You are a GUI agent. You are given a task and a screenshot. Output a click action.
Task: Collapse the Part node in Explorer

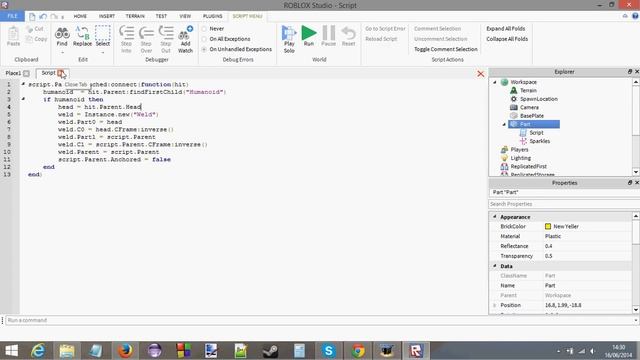coord(504,124)
